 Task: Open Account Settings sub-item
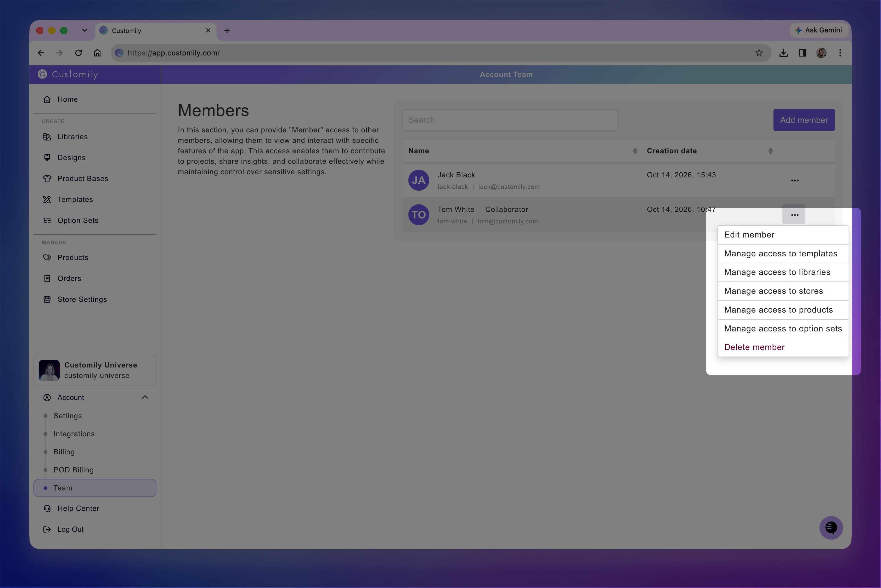point(67,416)
